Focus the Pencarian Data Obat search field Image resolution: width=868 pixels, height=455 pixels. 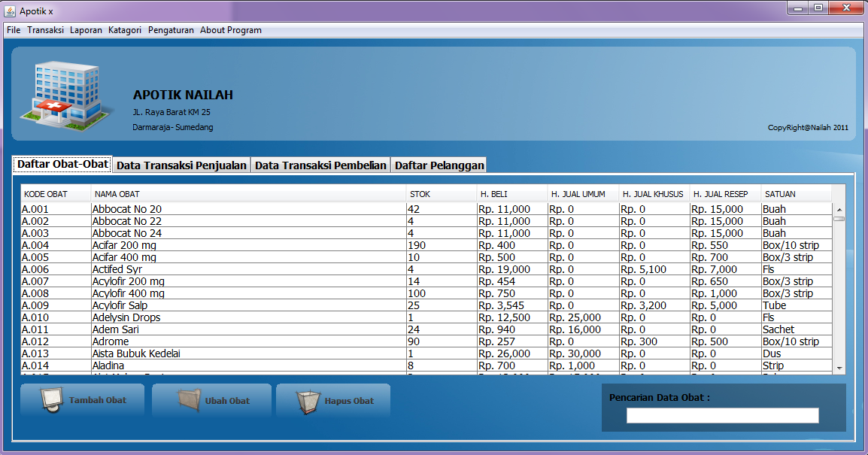point(722,415)
